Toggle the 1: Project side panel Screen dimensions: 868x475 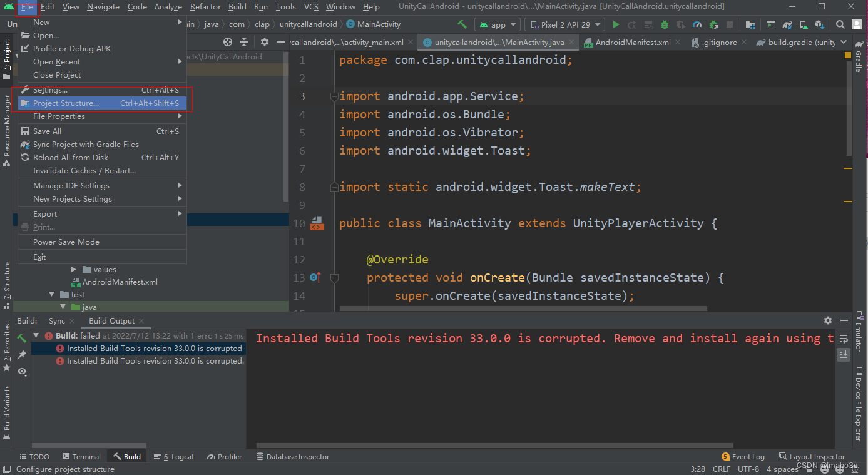pyautogui.click(x=7, y=59)
